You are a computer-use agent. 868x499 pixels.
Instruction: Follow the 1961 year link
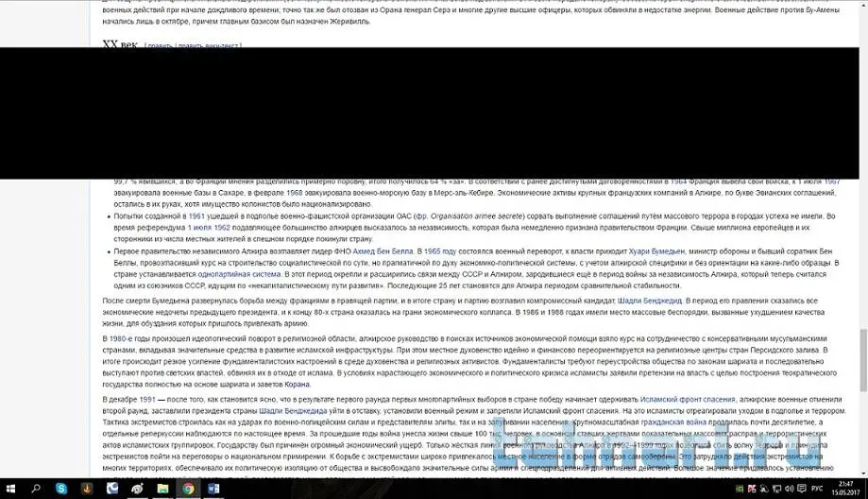pyautogui.click(x=196, y=216)
